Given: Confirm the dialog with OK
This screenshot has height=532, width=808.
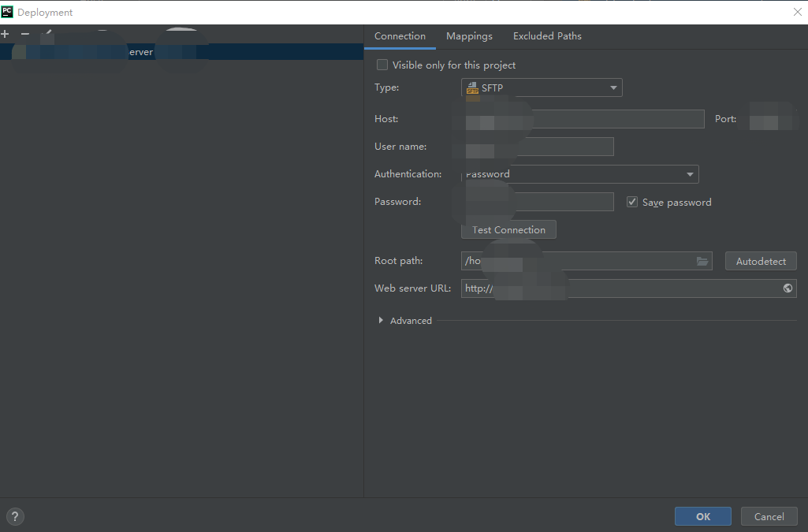Looking at the screenshot, I should (703, 516).
